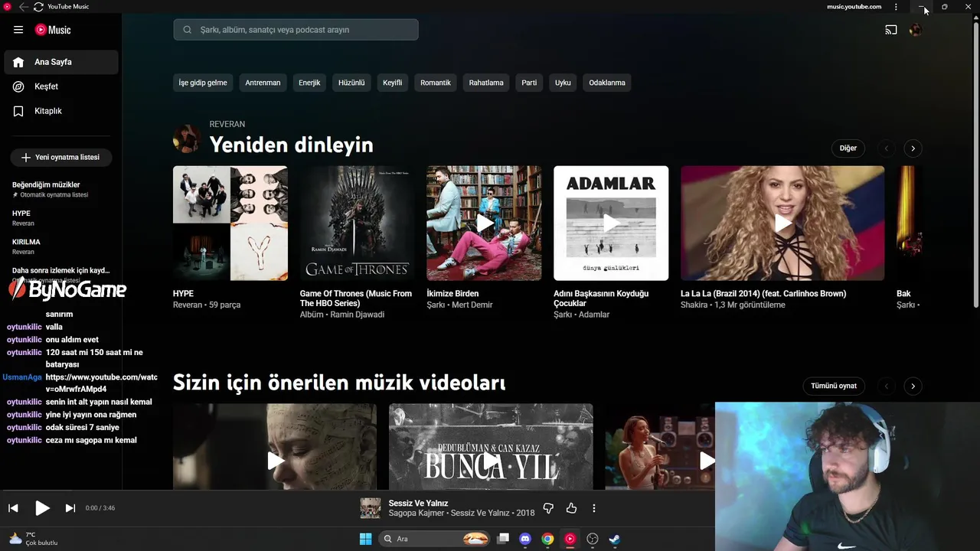Play Shakira La La La video

(782, 223)
